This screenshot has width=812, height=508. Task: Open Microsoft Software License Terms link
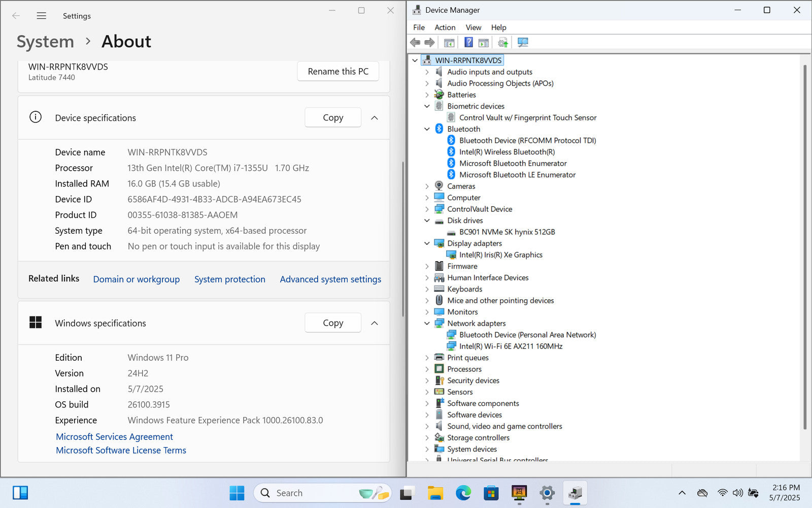pos(121,450)
